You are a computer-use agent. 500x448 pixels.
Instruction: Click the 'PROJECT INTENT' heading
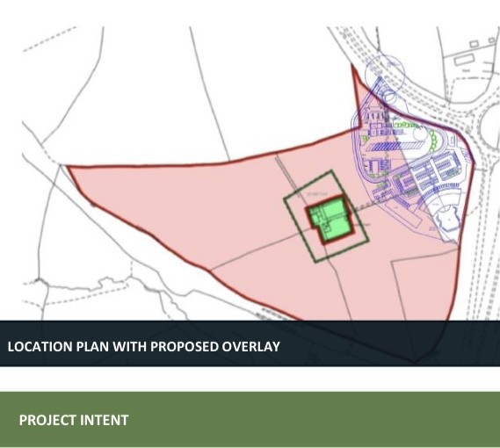[x=74, y=420]
